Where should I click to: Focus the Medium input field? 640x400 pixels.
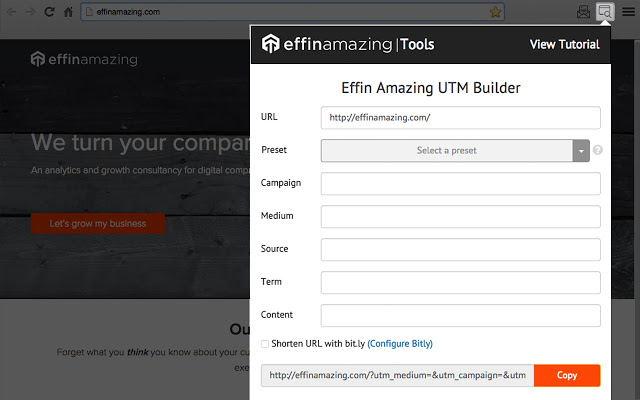click(x=460, y=216)
